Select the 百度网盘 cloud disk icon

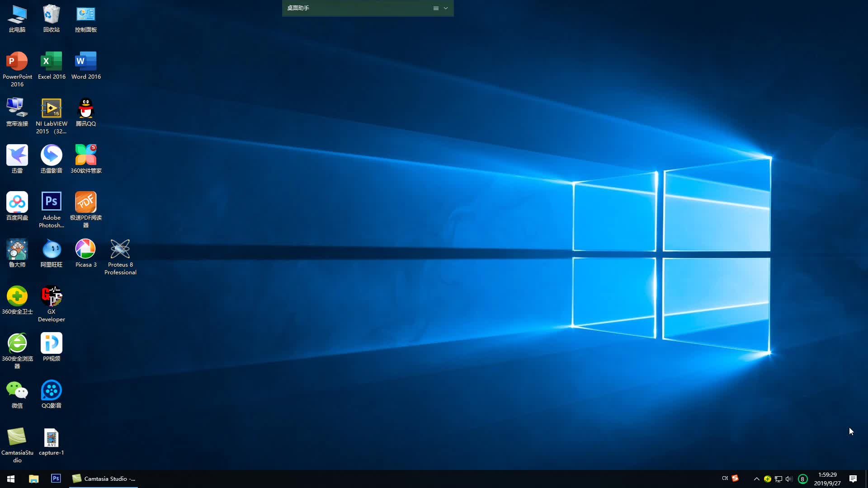tap(17, 206)
